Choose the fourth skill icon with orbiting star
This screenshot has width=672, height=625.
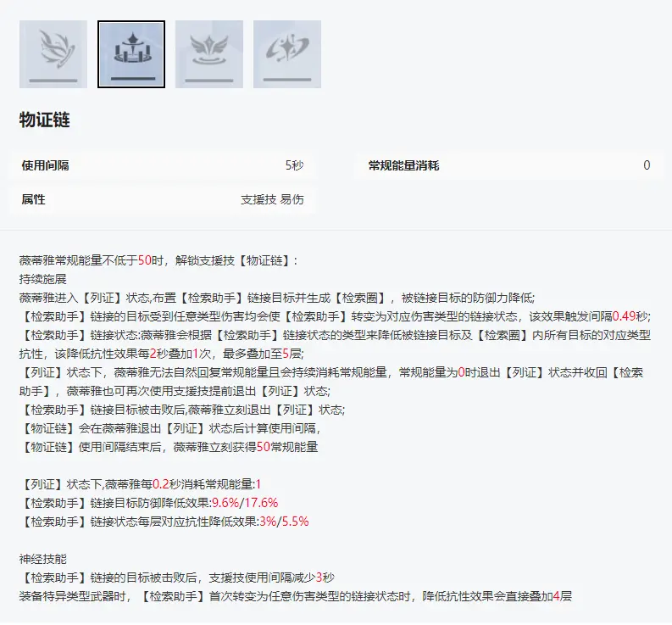[286, 54]
